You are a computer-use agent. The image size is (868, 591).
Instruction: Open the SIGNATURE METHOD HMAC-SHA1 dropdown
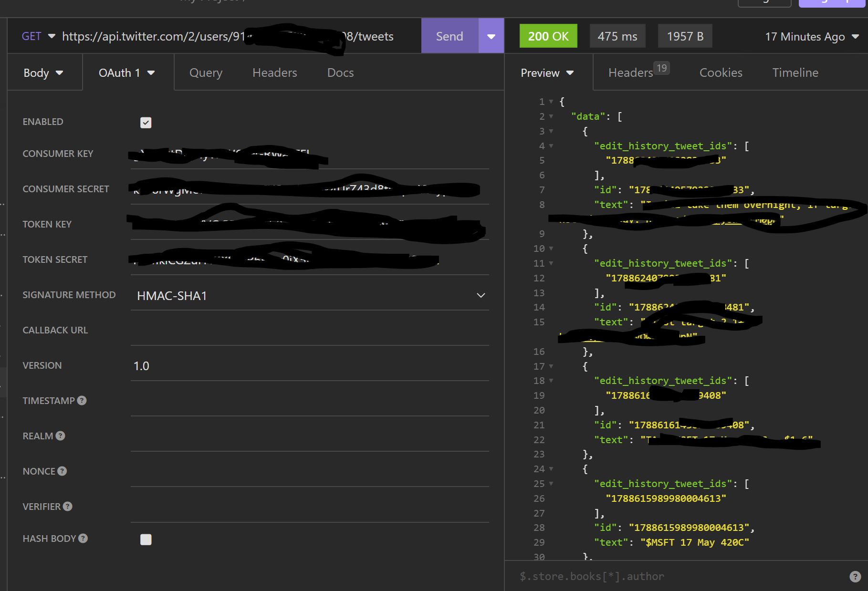click(309, 296)
